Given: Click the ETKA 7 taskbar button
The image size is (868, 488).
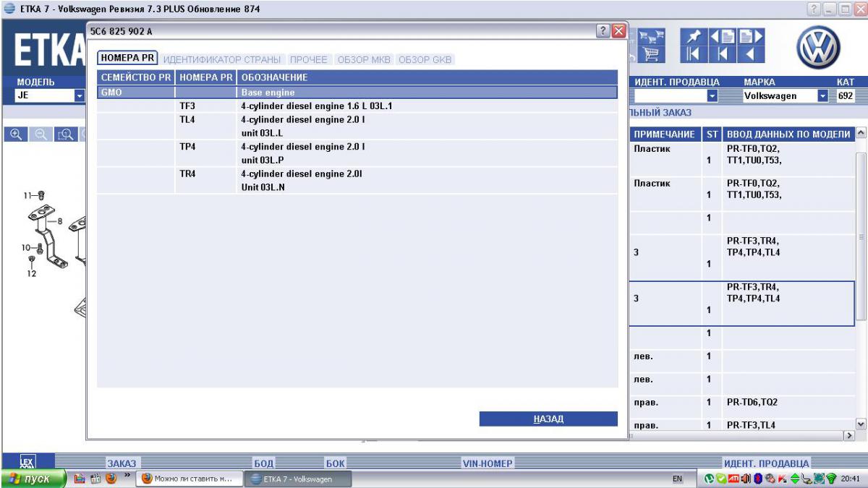Looking at the screenshot, I should pos(298,479).
